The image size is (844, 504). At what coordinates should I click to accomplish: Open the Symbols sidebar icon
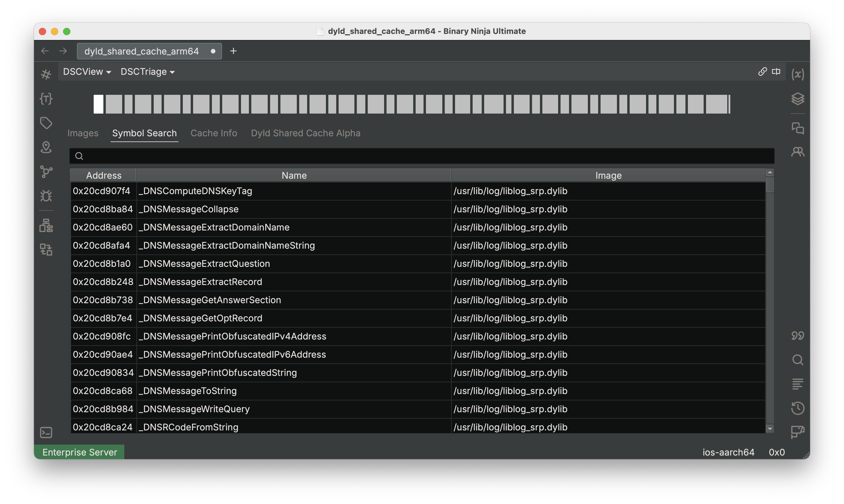[x=46, y=74]
